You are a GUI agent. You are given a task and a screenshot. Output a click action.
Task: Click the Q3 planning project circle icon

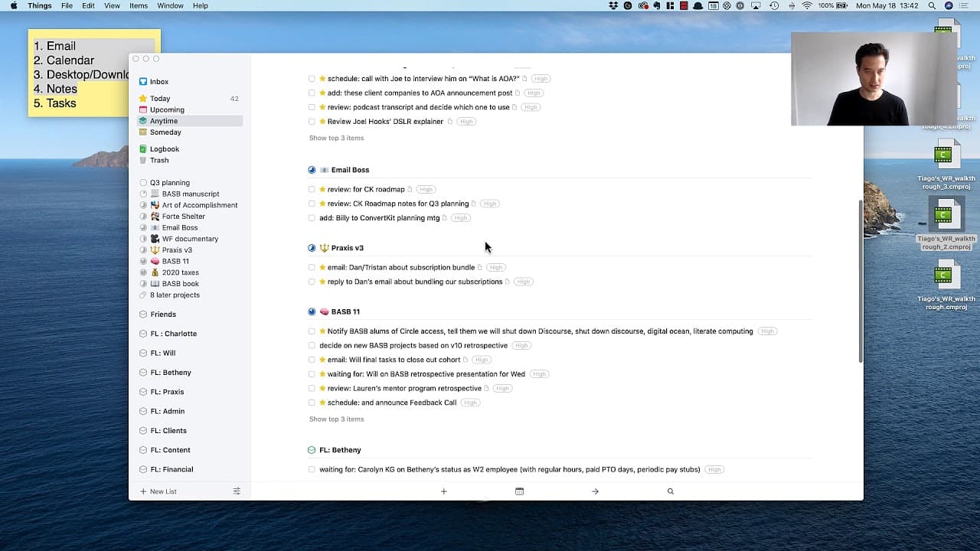pyautogui.click(x=143, y=183)
